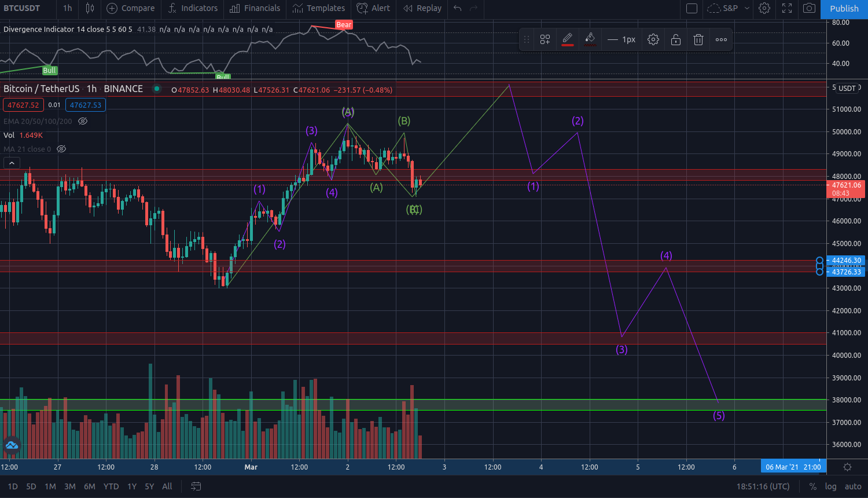Select the 1M date range
868x498 pixels.
[50, 486]
